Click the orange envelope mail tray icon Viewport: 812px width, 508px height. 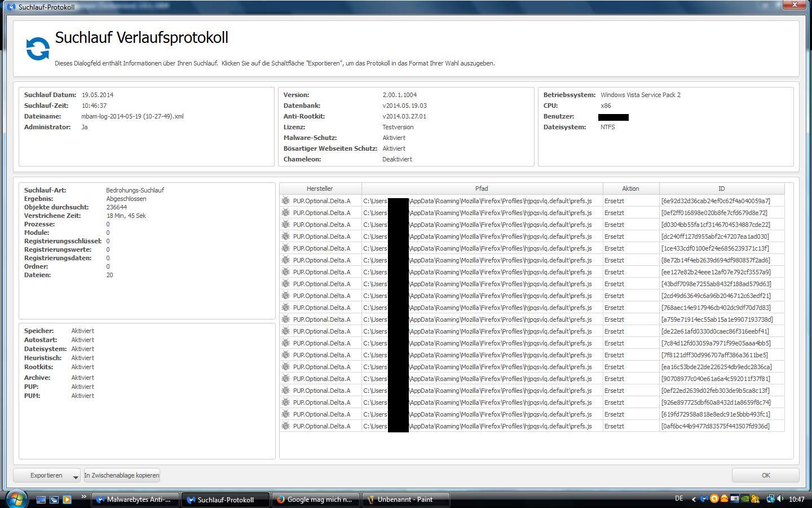point(725,499)
